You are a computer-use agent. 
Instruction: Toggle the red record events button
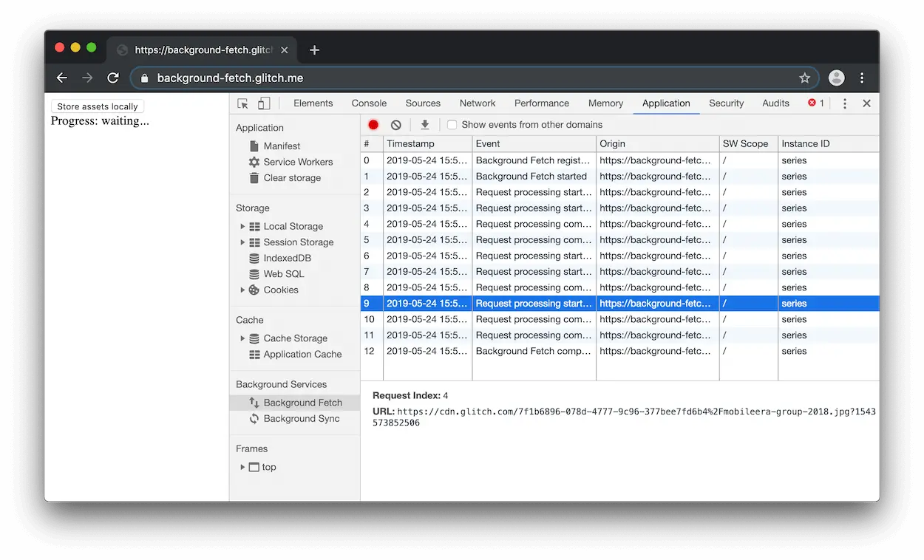(x=373, y=125)
